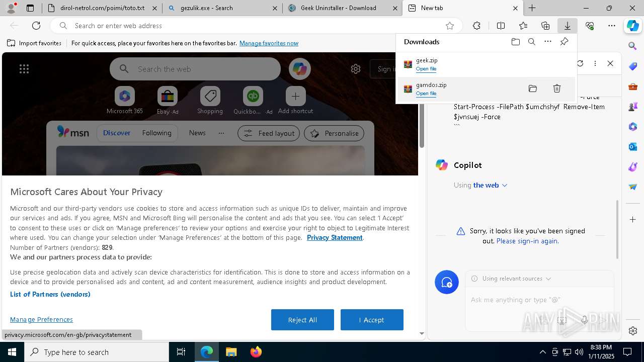
Task: Open Browser essentials icon
Action: tap(590, 26)
